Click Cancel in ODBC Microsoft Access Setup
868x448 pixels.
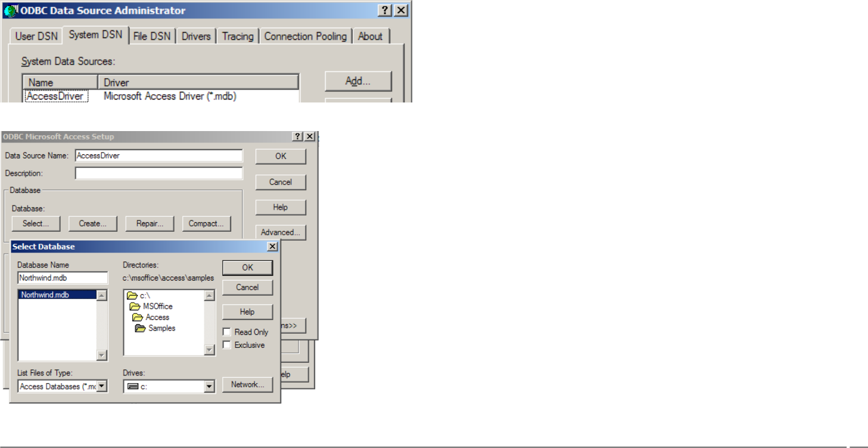pyautogui.click(x=281, y=182)
